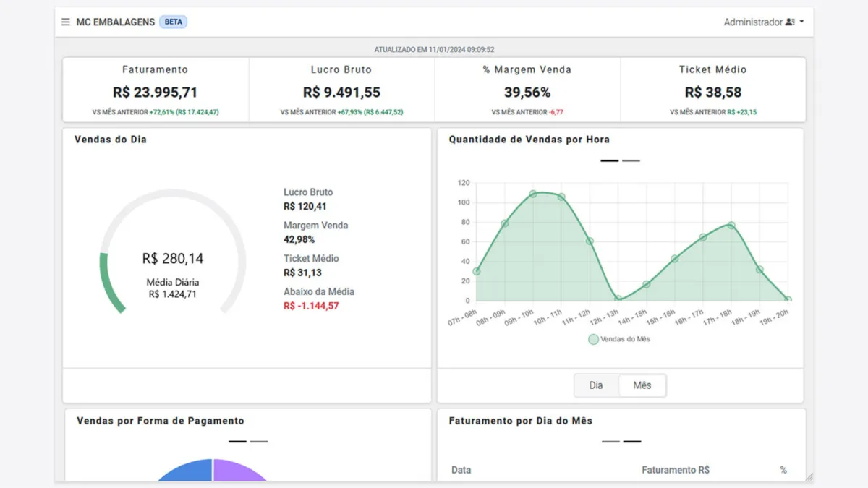This screenshot has width=868, height=488.
Task: Click the 08h - 09h data point
Action: pyautogui.click(x=505, y=223)
